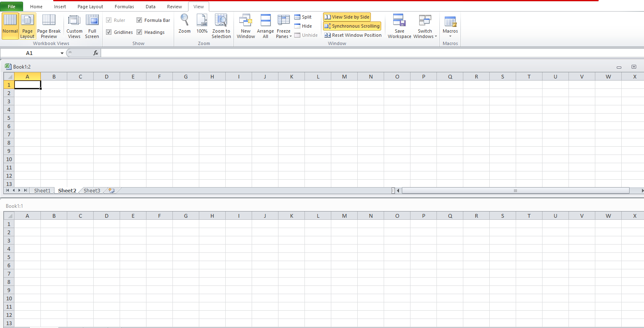Viewport: 644px width, 328px height.
Task: Switch to Normal workbook view
Action: point(10,26)
